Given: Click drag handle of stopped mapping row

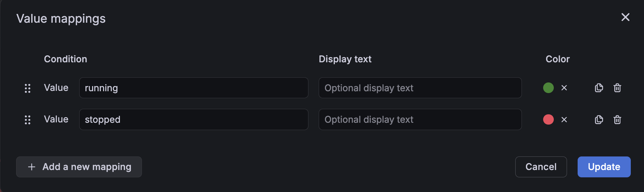Looking at the screenshot, I should pyautogui.click(x=28, y=120).
